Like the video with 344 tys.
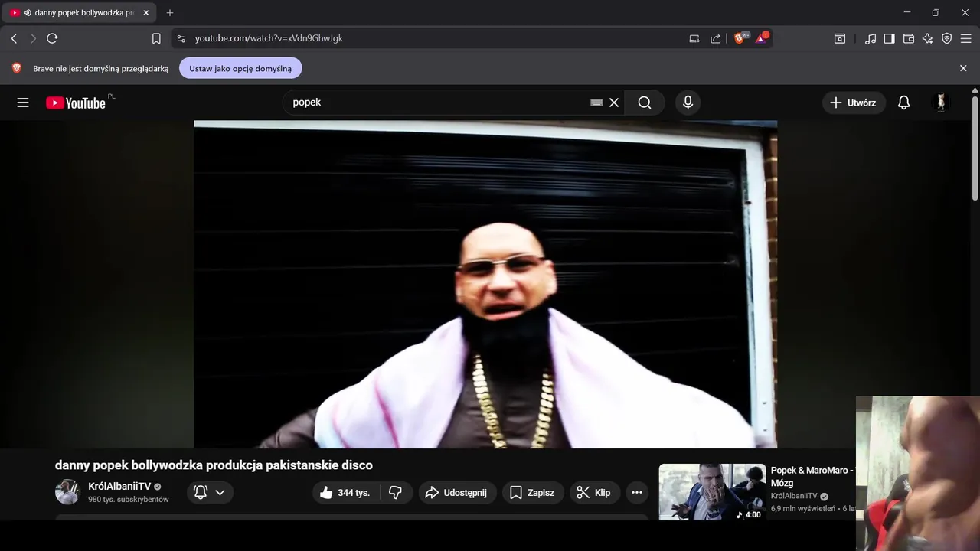 345,492
